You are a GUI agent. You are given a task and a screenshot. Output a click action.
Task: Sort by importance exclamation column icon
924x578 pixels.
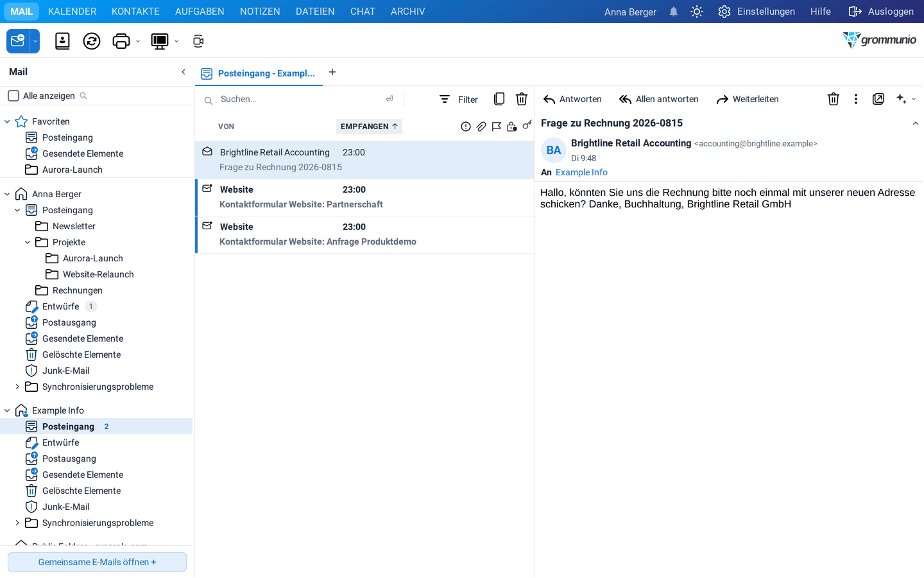tap(466, 127)
